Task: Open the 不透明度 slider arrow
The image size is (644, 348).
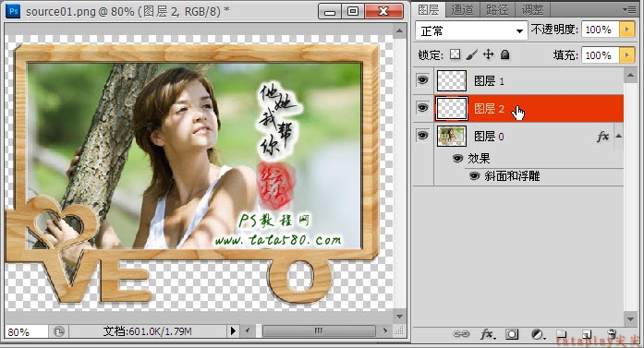Action: (627, 30)
